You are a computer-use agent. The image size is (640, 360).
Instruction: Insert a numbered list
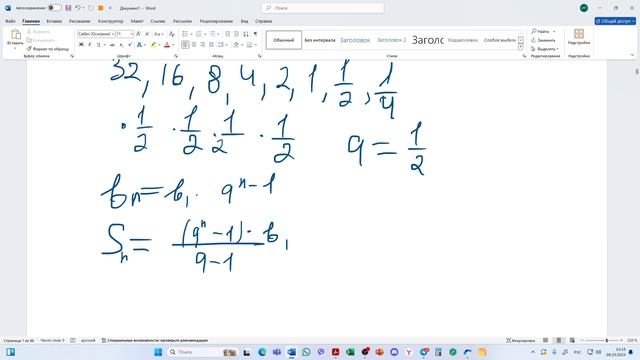pyautogui.click(x=199, y=34)
